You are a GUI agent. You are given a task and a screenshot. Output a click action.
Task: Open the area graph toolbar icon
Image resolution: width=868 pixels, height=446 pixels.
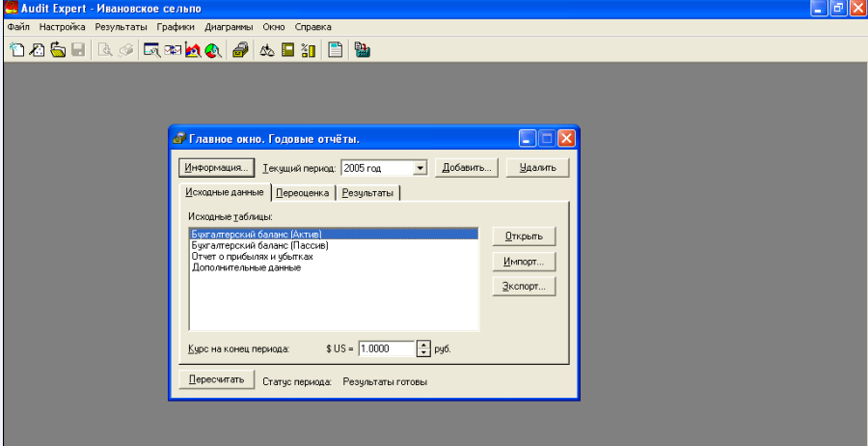coord(193,50)
